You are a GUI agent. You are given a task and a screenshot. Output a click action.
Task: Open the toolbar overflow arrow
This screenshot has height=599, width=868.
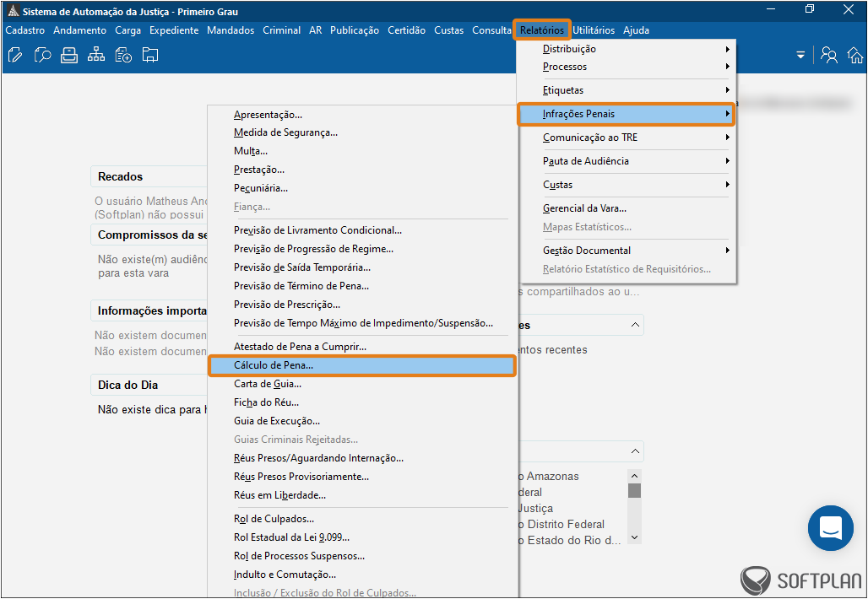[x=800, y=56]
